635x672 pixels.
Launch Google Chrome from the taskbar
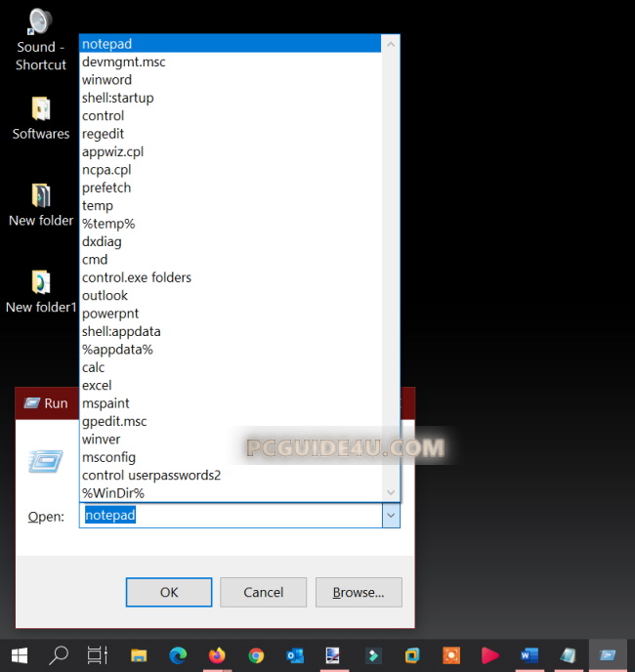[256, 655]
